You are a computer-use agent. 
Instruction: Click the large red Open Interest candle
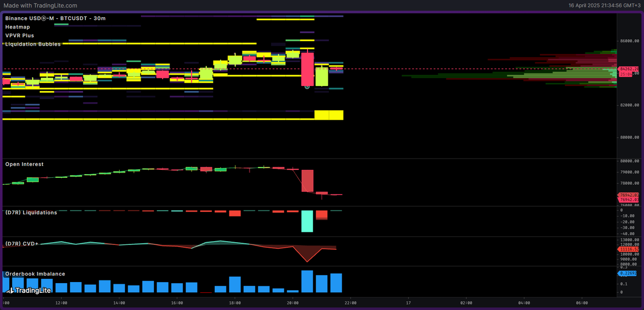[307, 181]
